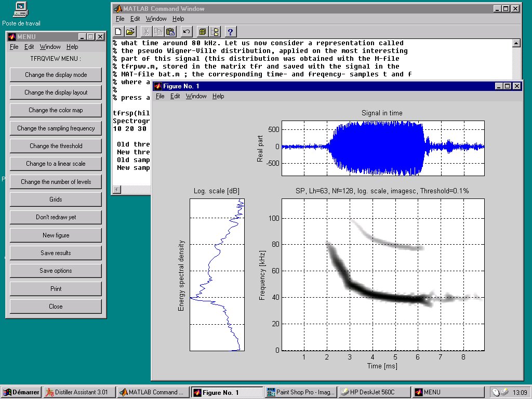Click Cut scissors icon in MATLAB toolbar
This screenshot has width=532, height=399.
coord(146,32)
